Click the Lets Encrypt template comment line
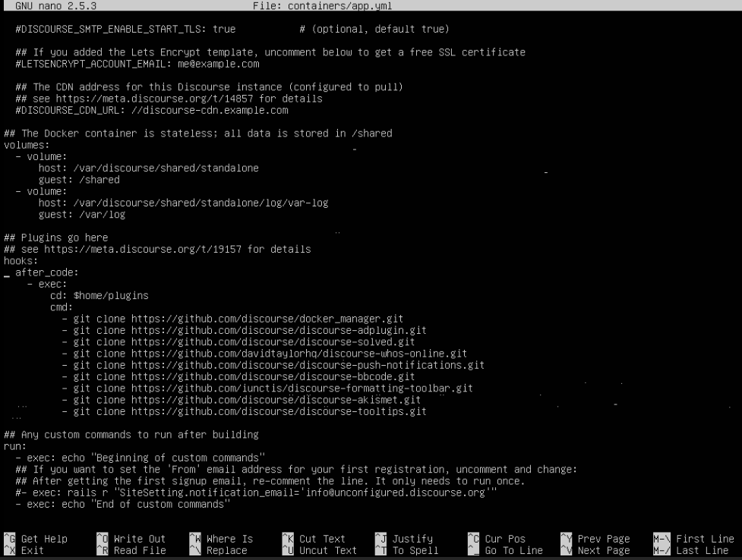 270,52
